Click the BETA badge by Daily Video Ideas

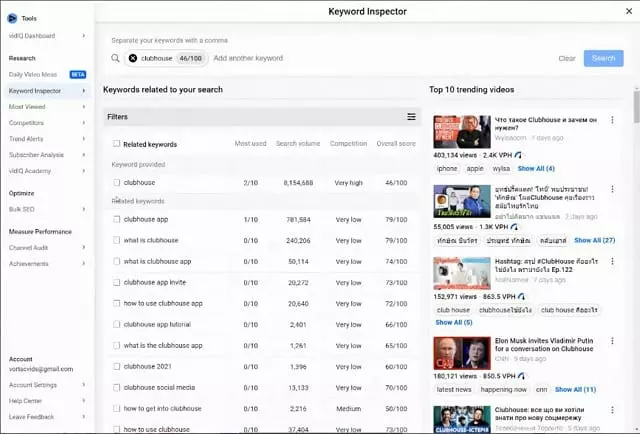click(78, 74)
